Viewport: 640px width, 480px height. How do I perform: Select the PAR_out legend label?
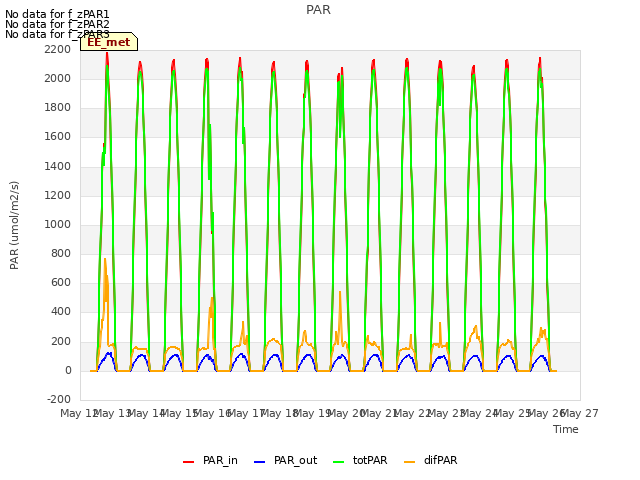[x=296, y=460]
